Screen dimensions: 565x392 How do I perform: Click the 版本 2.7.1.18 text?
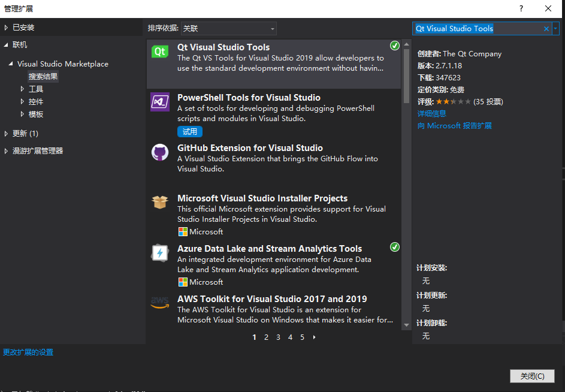tap(440, 66)
